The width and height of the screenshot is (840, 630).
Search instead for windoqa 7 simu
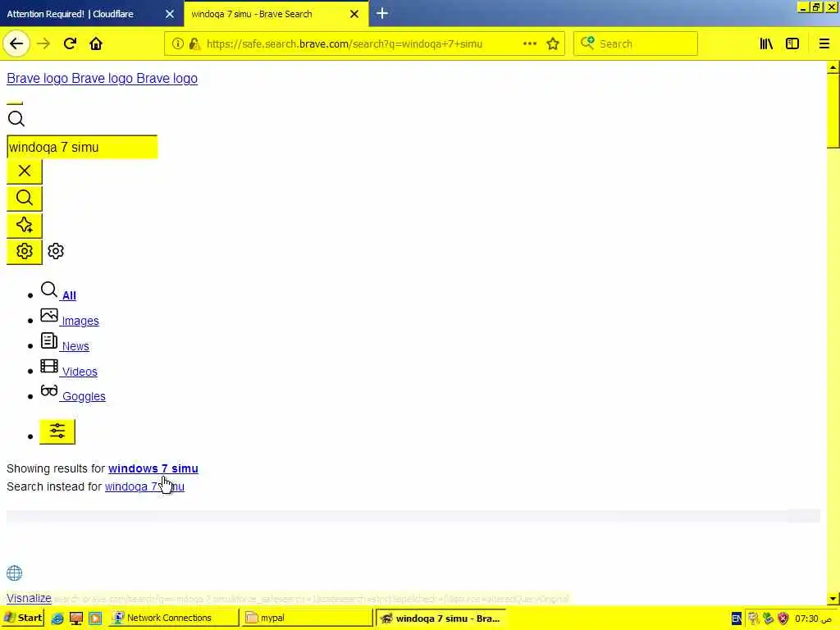(144, 487)
